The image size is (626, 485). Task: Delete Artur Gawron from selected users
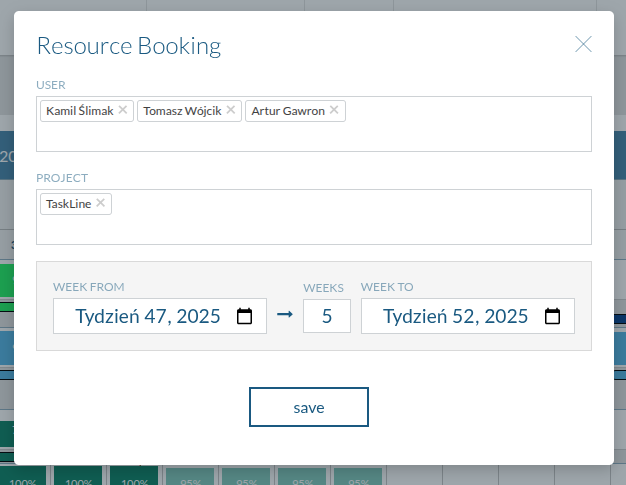[334, 110]
